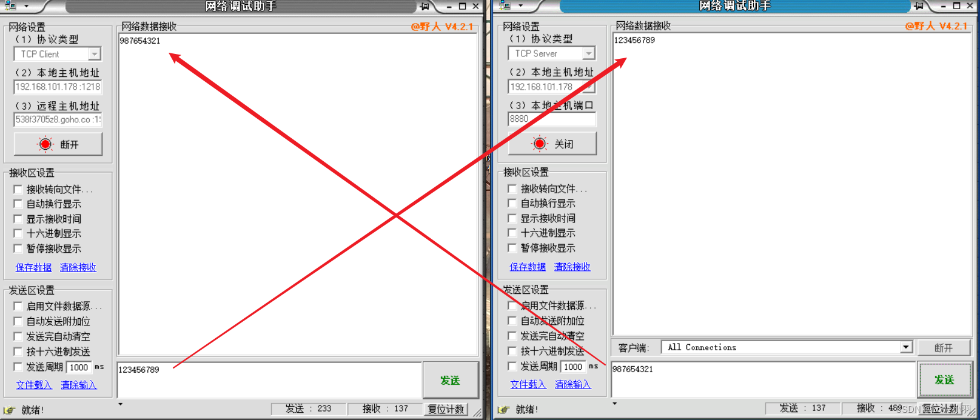Enable 十六进制显示 in Server window
980x420 pixels.
(512, 233)
